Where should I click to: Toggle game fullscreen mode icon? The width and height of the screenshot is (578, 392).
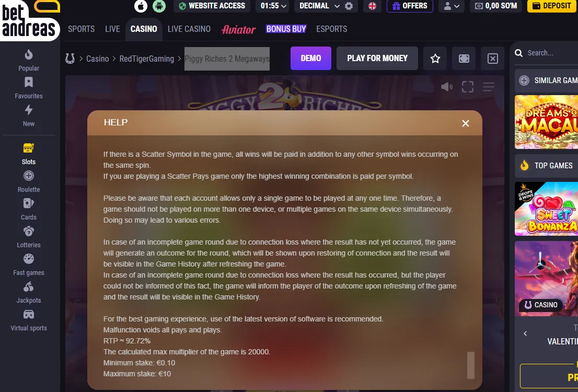point(467,87)
